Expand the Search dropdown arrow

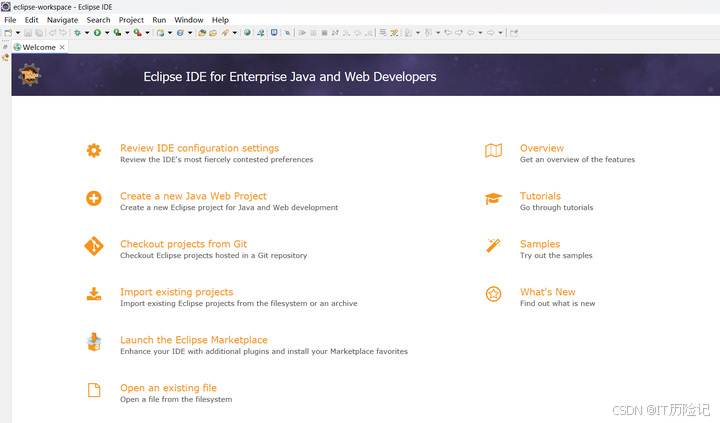click(x=235, y=33)
